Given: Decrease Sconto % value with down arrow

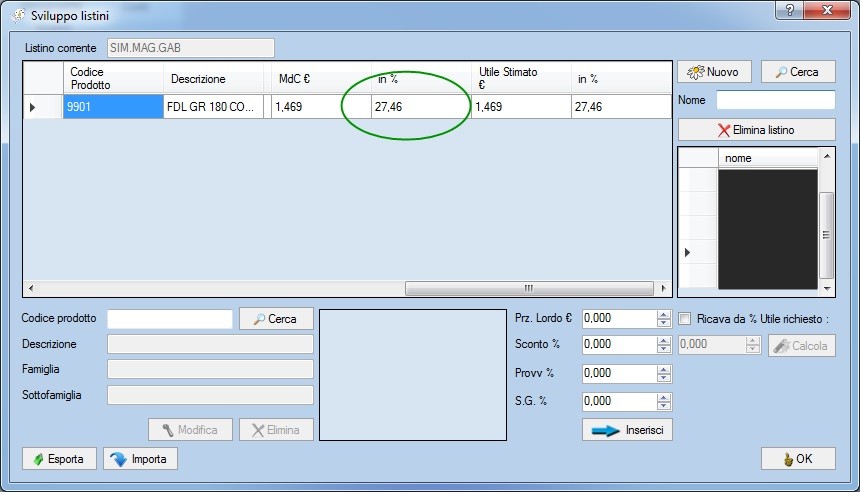Looking at the screenshot, I should 663,349.
